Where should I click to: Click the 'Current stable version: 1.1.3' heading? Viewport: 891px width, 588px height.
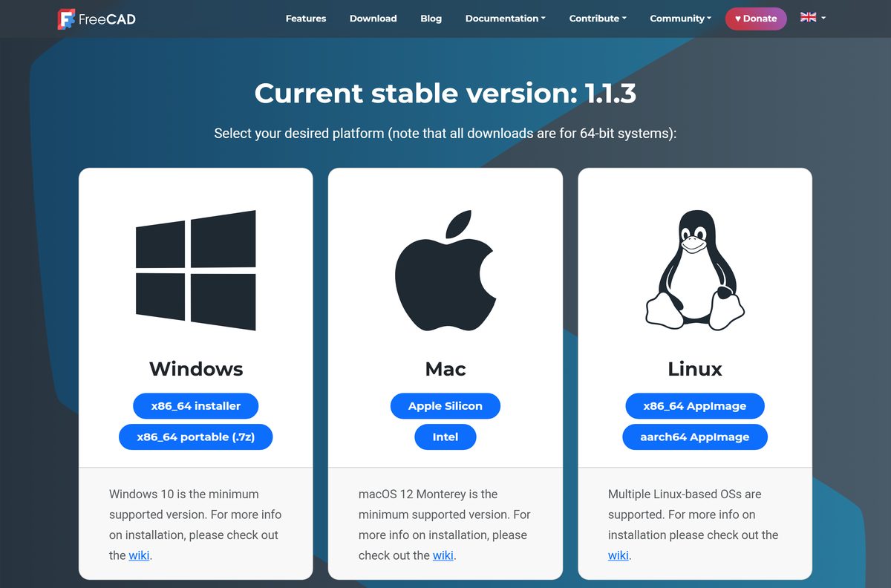tap(446, 94)
